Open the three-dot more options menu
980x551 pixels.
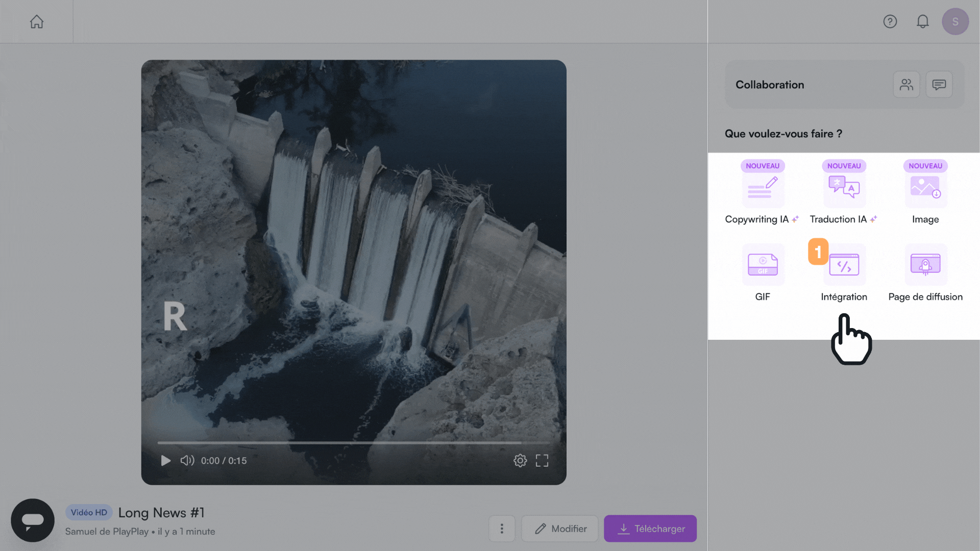502,529
